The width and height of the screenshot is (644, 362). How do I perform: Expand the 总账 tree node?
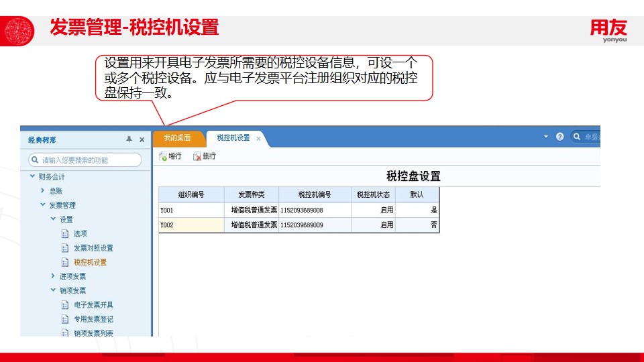coord(42,191)
